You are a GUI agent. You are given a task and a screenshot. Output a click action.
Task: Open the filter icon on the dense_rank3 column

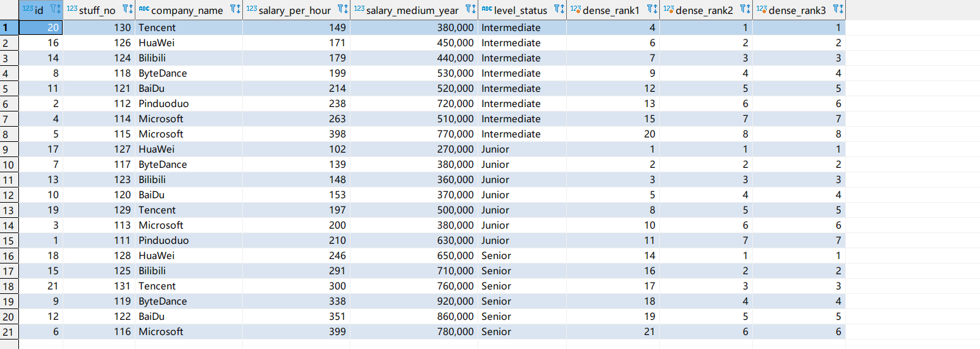click(835, 10)
